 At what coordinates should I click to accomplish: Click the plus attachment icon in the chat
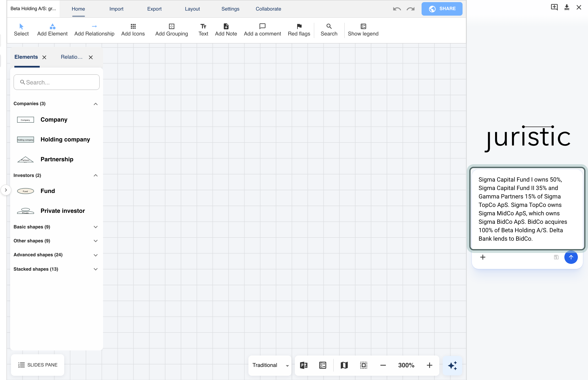483,257
